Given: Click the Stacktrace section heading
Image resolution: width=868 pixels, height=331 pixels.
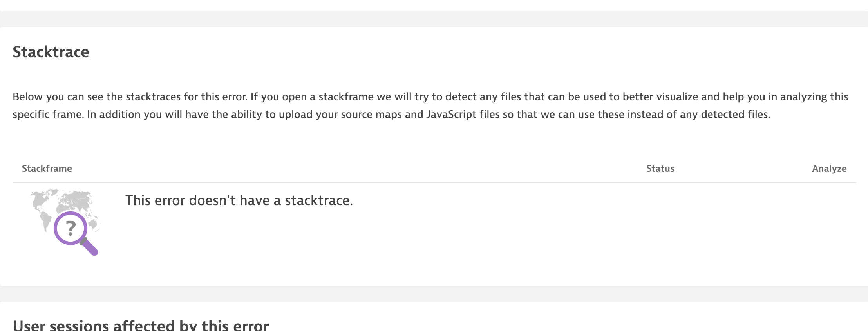Looking at the screenshot, I should (x=51, y=52).
